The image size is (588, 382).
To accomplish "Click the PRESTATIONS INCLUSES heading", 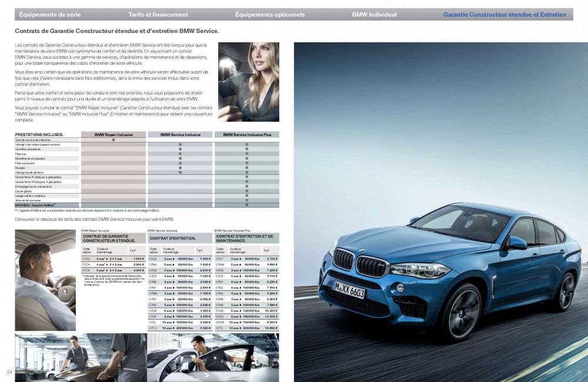I will (39, 134).
